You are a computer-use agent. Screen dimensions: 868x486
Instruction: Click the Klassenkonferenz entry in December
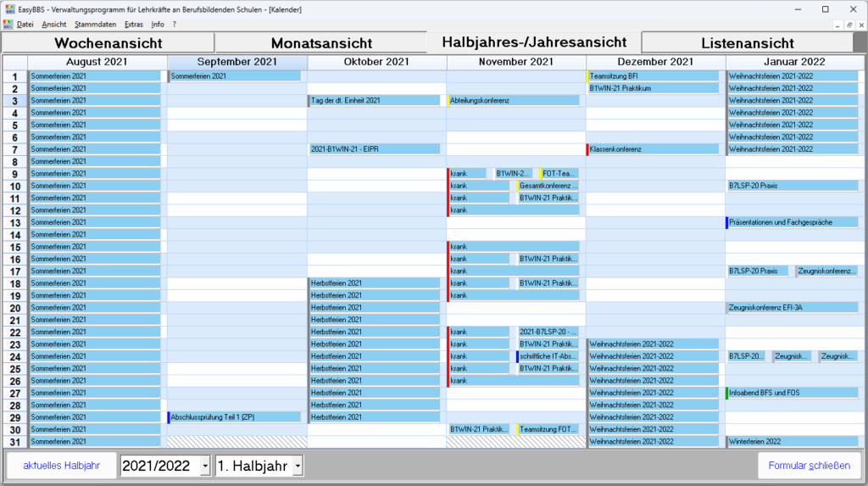653,149
